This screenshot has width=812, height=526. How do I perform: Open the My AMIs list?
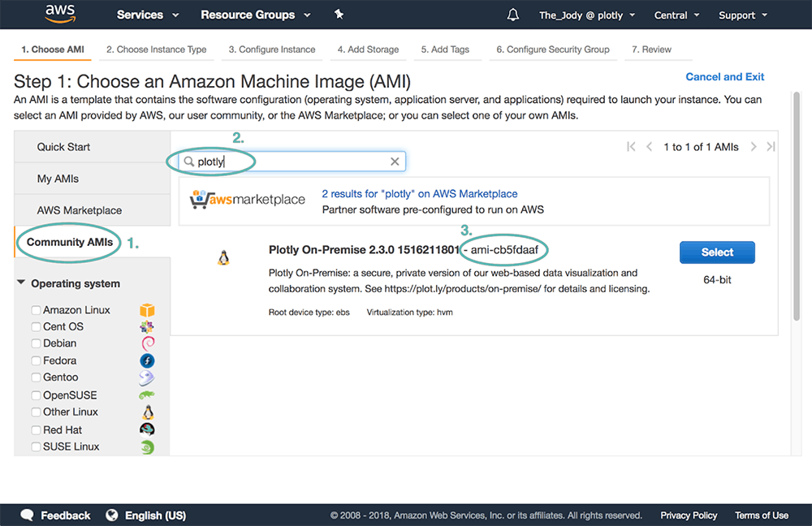(93, 179)
